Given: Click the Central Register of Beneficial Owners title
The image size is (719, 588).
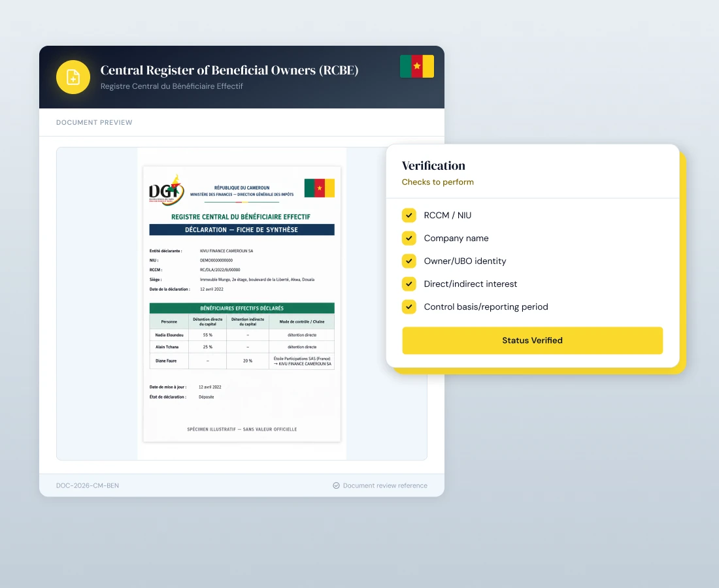Looking at the screenshot, I should pos(229,70).
